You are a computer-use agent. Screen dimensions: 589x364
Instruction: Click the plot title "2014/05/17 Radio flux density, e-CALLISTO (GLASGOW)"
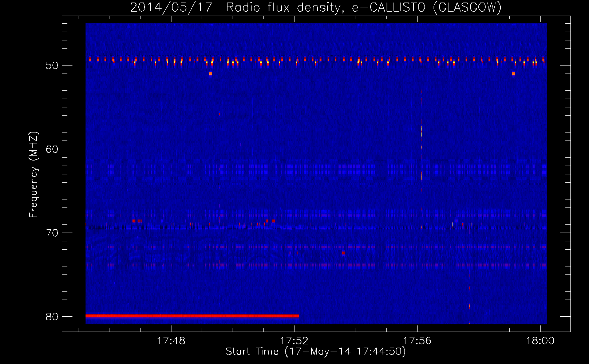tap(316, 7)
